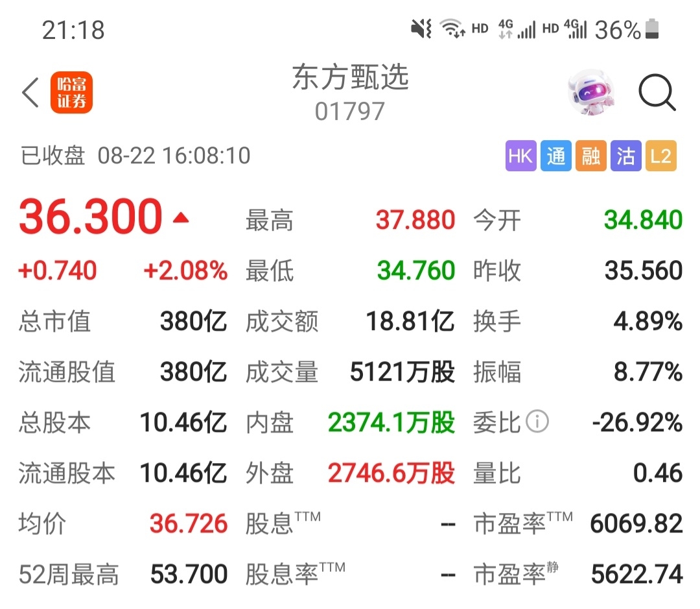Tap the 总股本 label
The width and height of the screenshot is (700, 609).
[54, 422]
